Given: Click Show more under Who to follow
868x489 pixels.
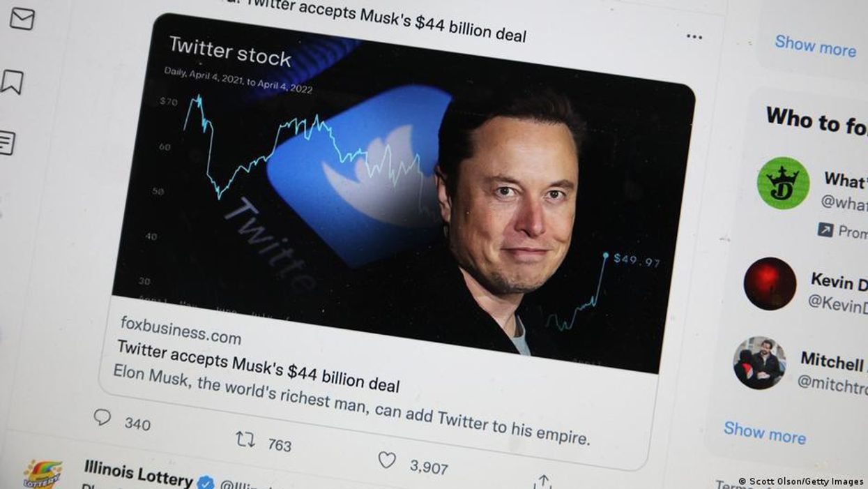Looking at the screenshot, I should point(765,432).
